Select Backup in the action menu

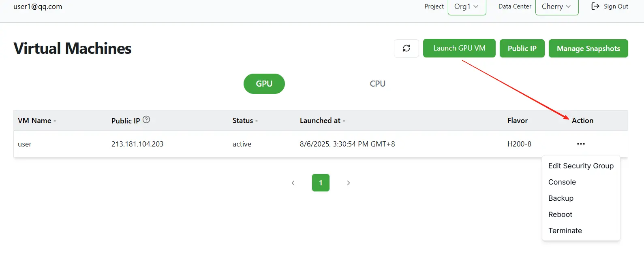coord(561,198)
